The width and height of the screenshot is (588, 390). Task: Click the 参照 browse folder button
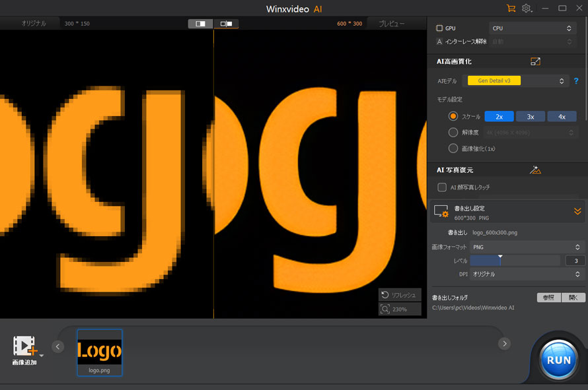tap(548, 298)
